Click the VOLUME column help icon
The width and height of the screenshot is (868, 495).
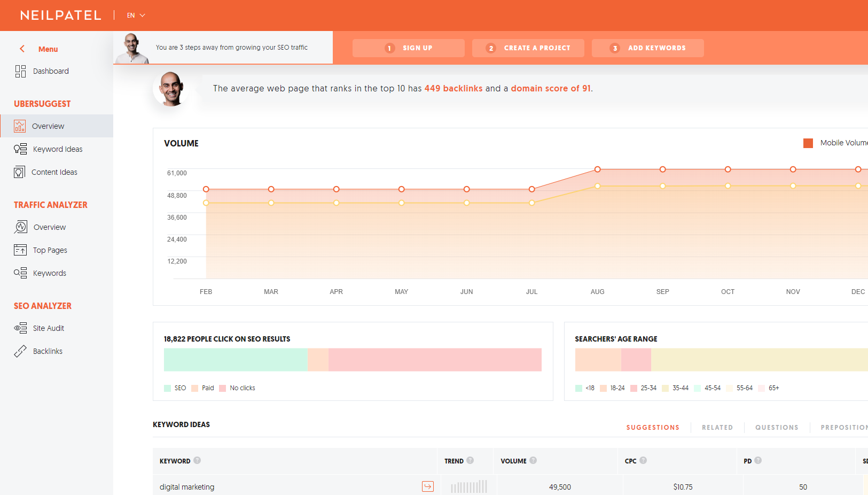pyautogui.click(x=533, y=460)
